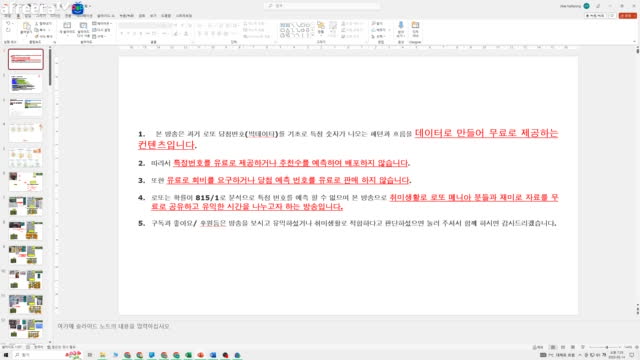Switch to Normal view in status bar
Screen dimensions: 640x360
553,347
